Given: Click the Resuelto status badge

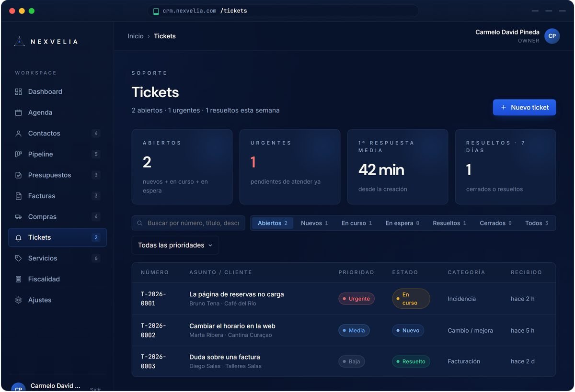Looking at the screenshot, I should [x=411, y=361].
